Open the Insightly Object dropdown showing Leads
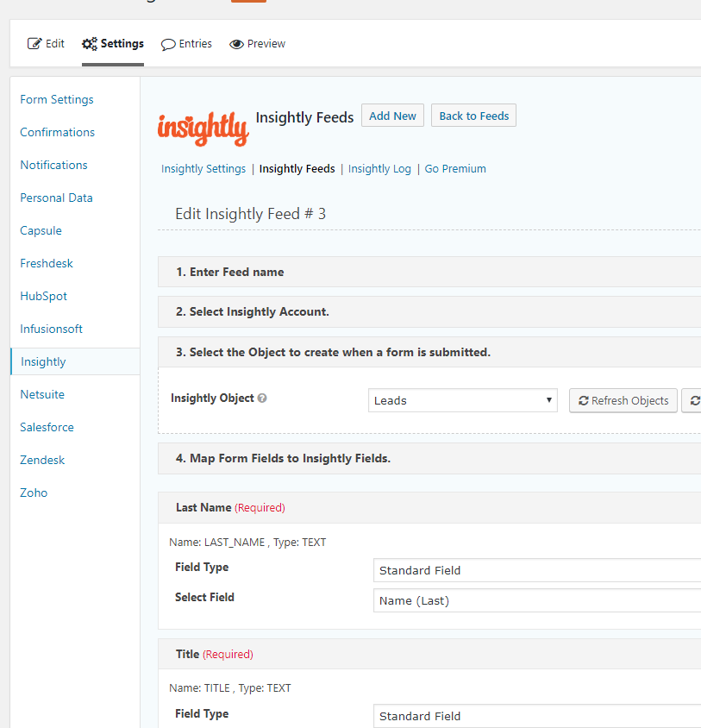 coord(463,400)
